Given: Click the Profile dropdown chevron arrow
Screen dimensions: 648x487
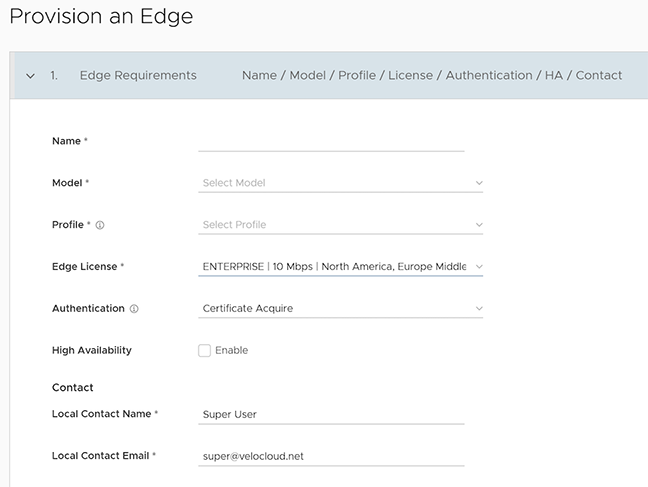Looking at the screenshot, I should coord(478,226).
